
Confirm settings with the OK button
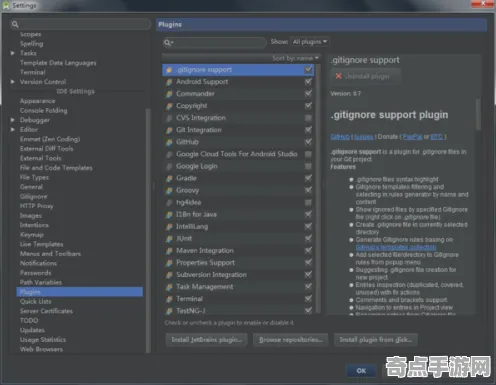coord(361,371)
